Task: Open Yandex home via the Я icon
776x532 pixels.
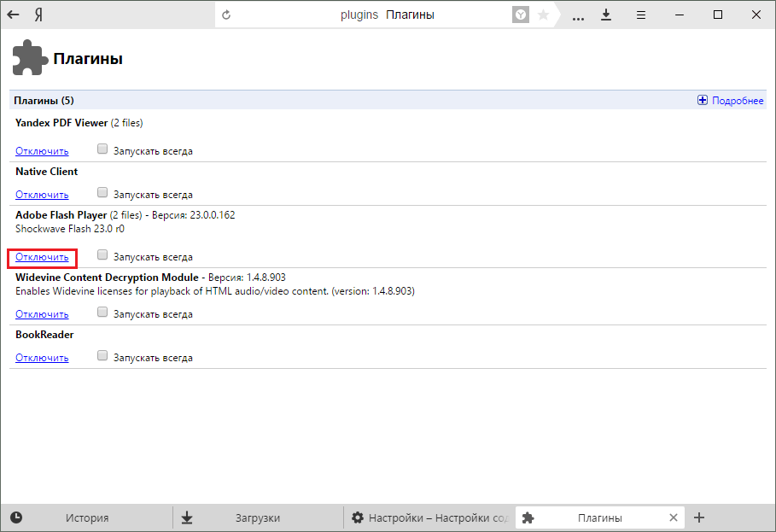Action: click(x=38, y=15)
